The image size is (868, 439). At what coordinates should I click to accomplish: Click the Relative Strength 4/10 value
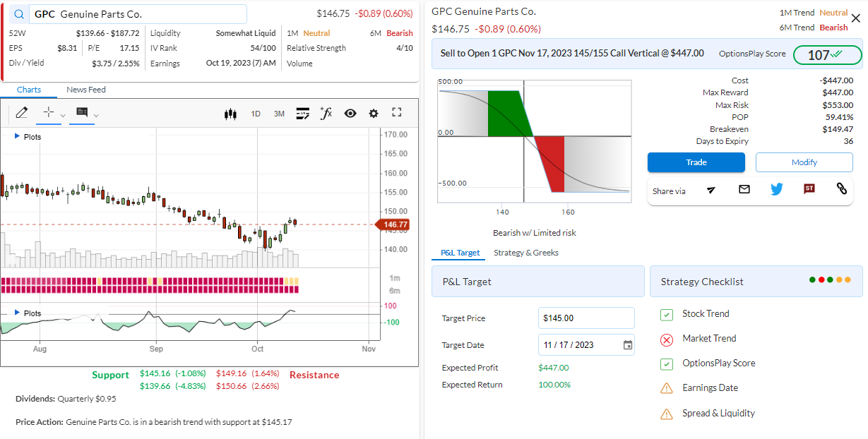point(405,48)
